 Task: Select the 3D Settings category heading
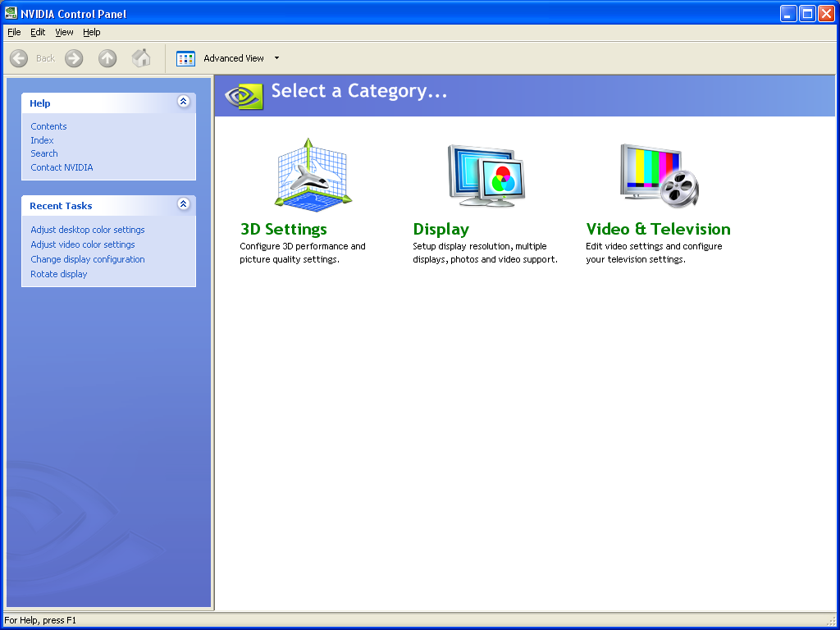[283, 229]
